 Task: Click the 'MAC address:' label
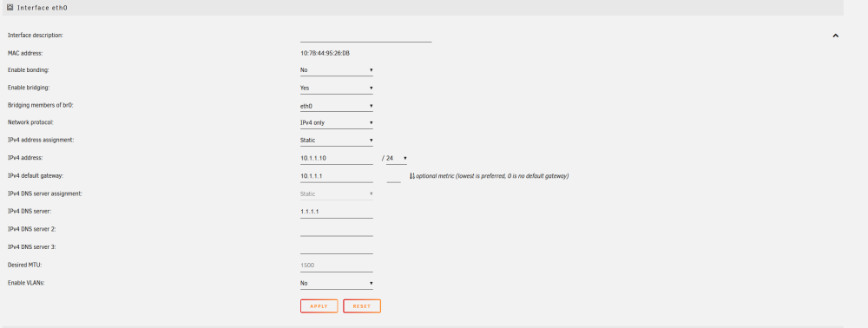pyautogui.click(x=25, y=53)
